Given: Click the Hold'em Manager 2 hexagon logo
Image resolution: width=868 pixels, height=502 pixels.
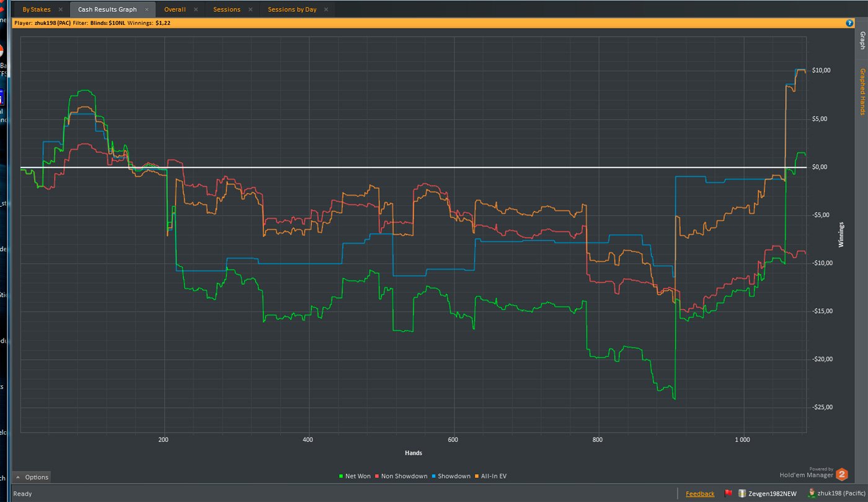Looking at the screenshot, I should 841,475.
